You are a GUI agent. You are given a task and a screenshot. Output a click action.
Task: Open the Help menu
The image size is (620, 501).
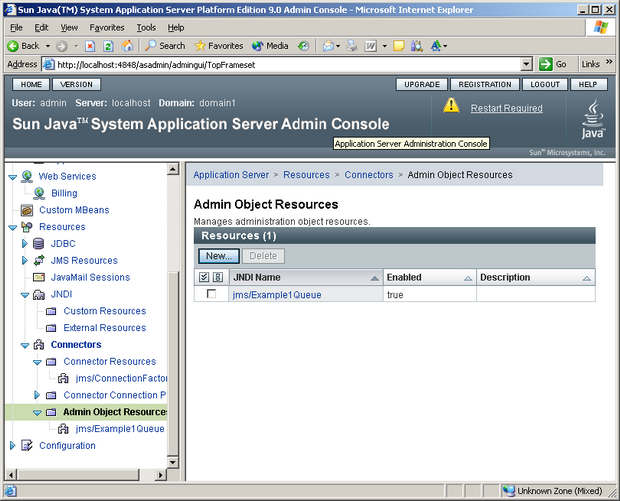click(x=176, y=28)
